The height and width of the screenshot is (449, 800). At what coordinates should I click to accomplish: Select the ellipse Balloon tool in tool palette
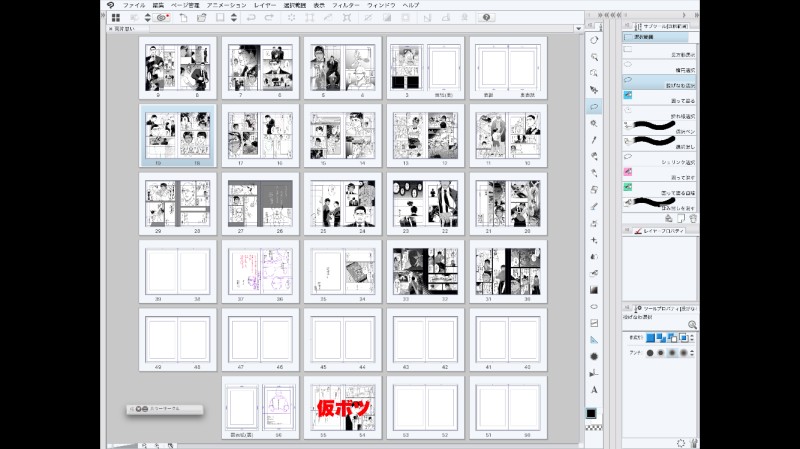click(594, 307)
